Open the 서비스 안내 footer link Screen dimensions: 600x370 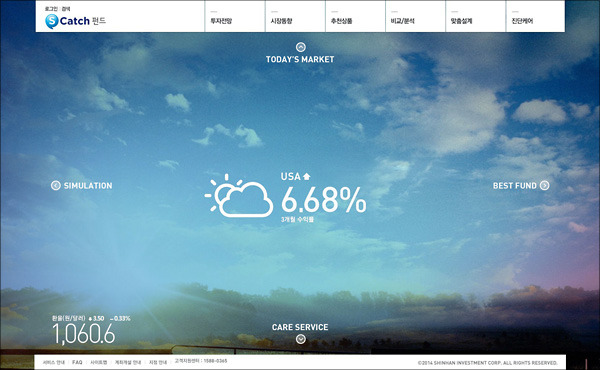pyautogui.click(x=54, y=362)
